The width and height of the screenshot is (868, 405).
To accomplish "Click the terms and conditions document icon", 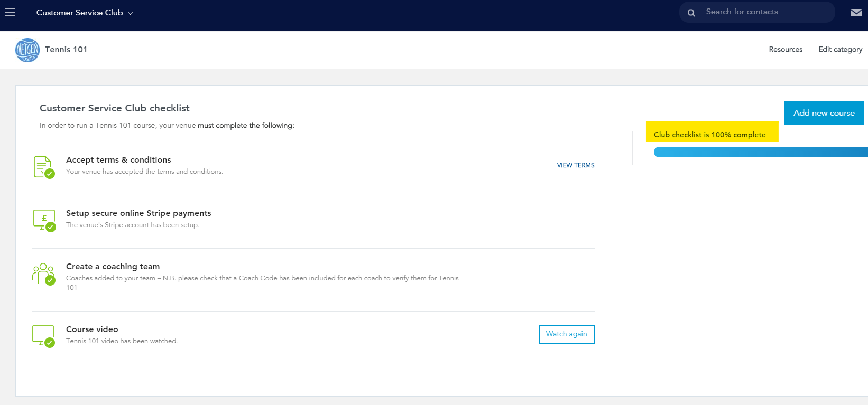I will point(44,167).
